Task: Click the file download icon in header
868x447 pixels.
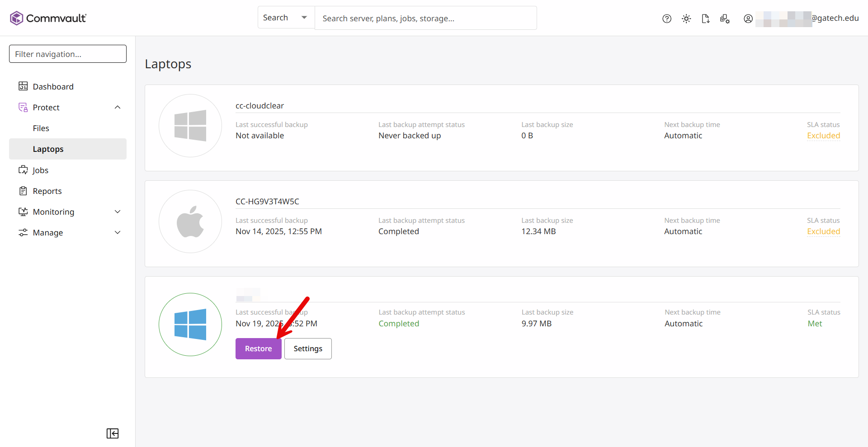Action: (x=705, y=19)
